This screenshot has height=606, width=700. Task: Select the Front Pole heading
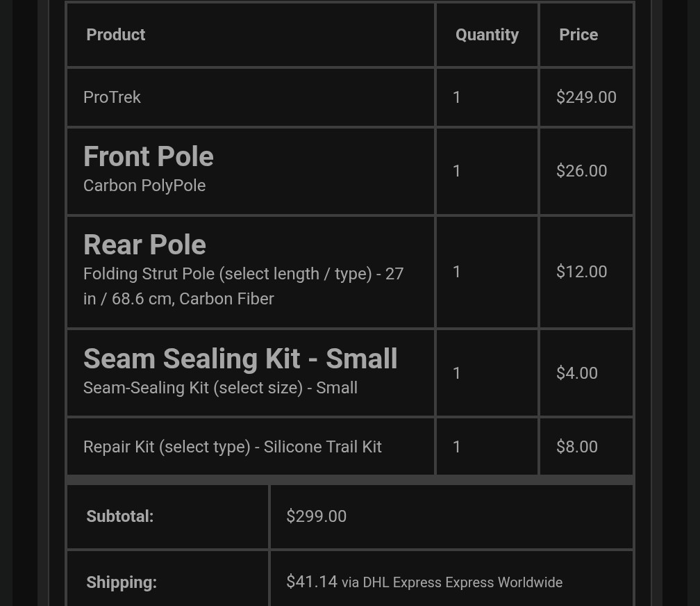[x=149, y=156]
